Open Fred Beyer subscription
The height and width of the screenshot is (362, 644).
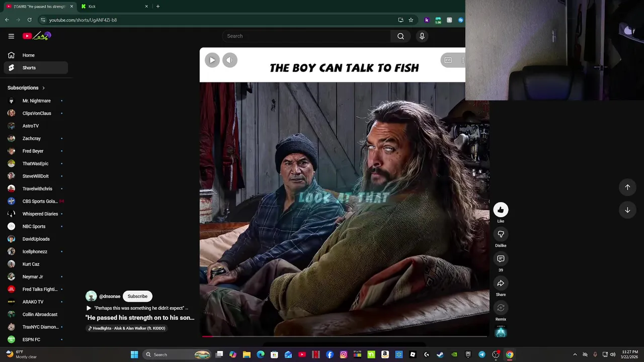36,151
